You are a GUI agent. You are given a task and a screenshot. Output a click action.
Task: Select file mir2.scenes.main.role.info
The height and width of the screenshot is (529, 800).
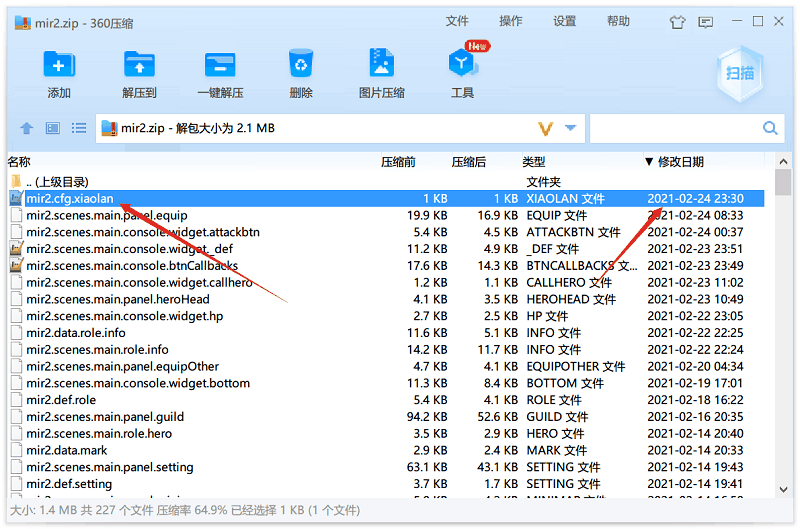pos(386,350)
